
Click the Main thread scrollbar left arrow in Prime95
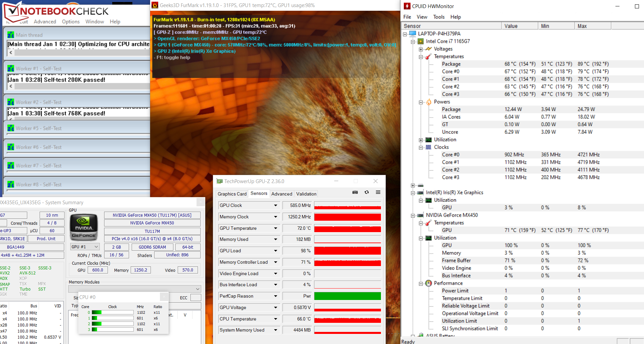(x=11, y=52)
